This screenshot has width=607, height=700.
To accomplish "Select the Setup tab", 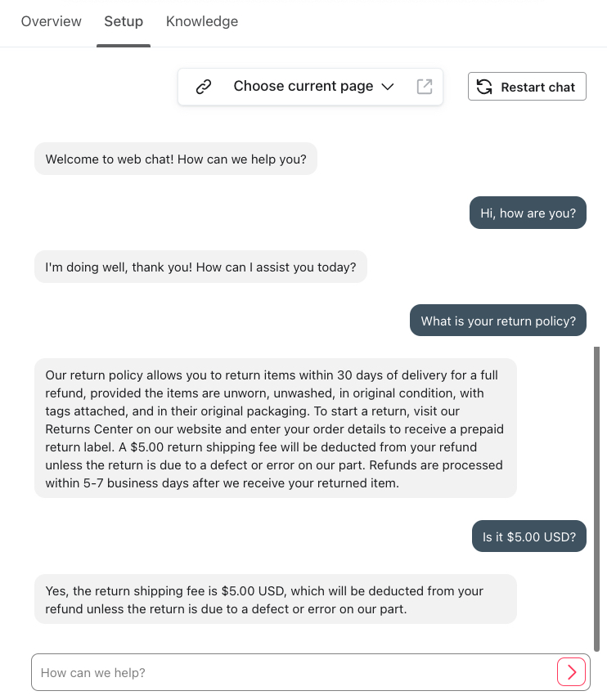I will [124, 21].
